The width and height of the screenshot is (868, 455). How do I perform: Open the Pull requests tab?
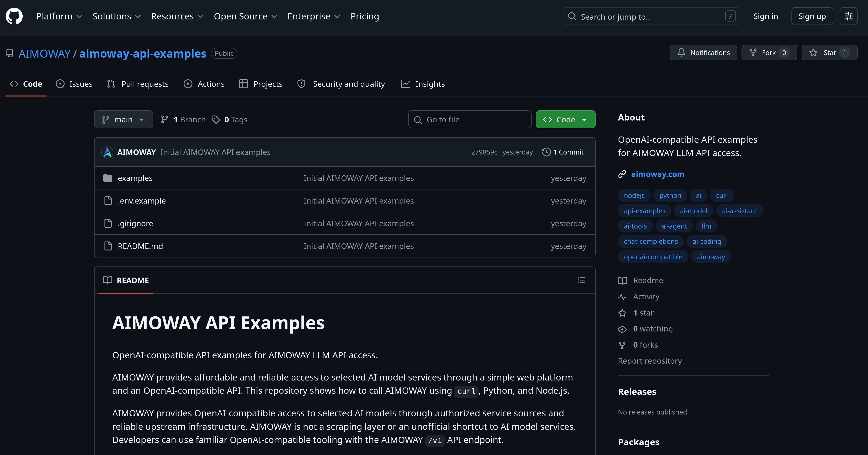tap(138, 84)
